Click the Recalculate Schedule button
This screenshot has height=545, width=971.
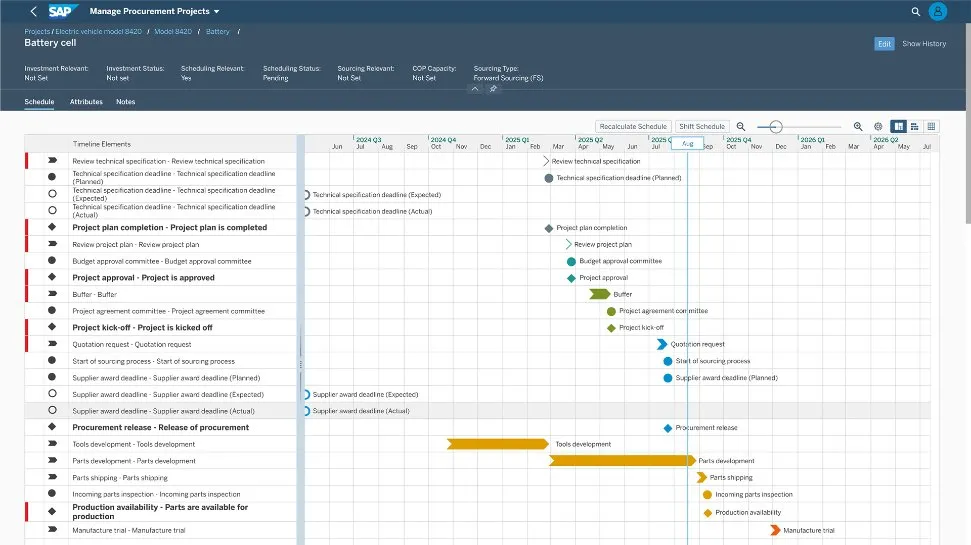pos(633,127)
